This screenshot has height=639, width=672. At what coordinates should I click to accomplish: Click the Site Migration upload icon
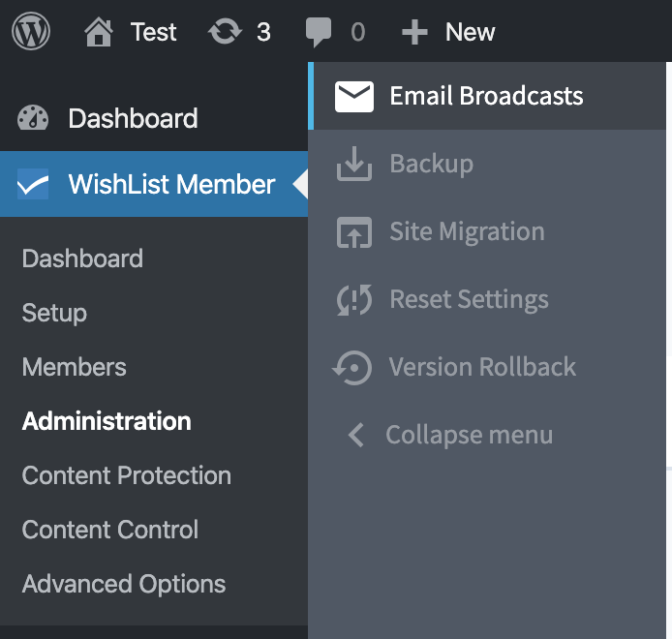[354, 232]
